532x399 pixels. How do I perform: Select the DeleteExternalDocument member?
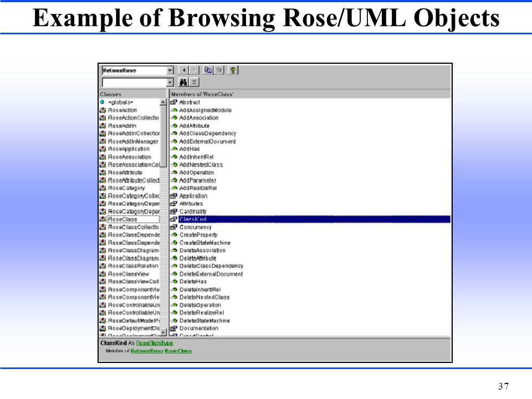coord(211,274)
